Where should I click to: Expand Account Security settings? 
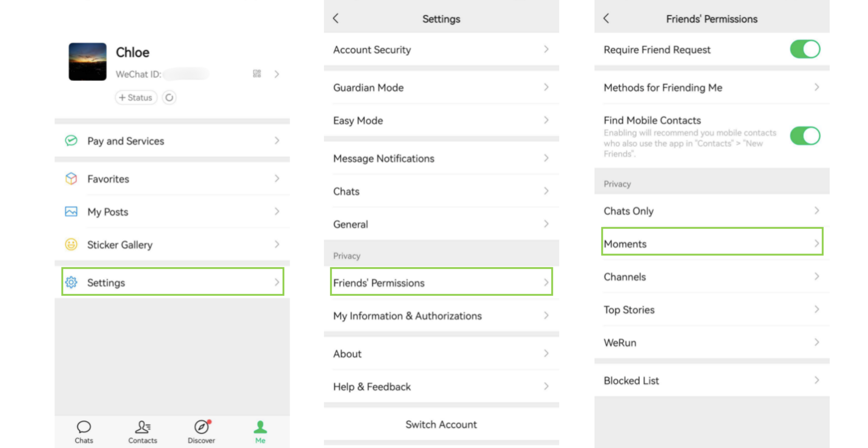pyautogui.click(x=441, y=50)
